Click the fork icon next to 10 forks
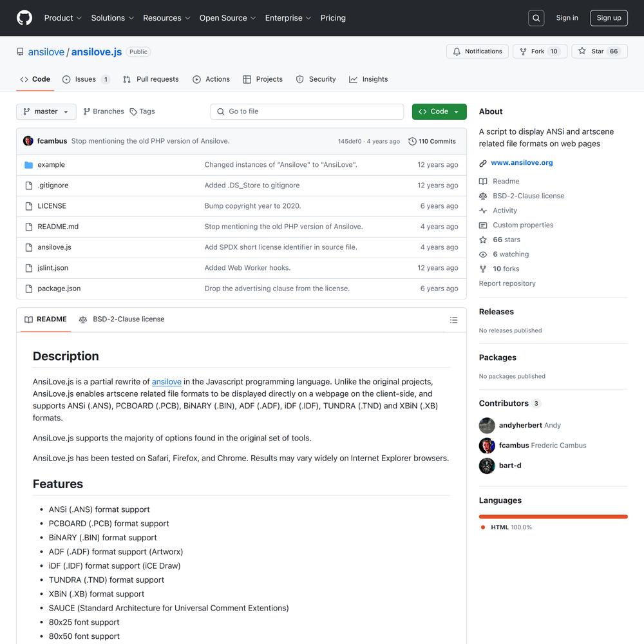This screenshot has height=644, width=644. [483, 269]
